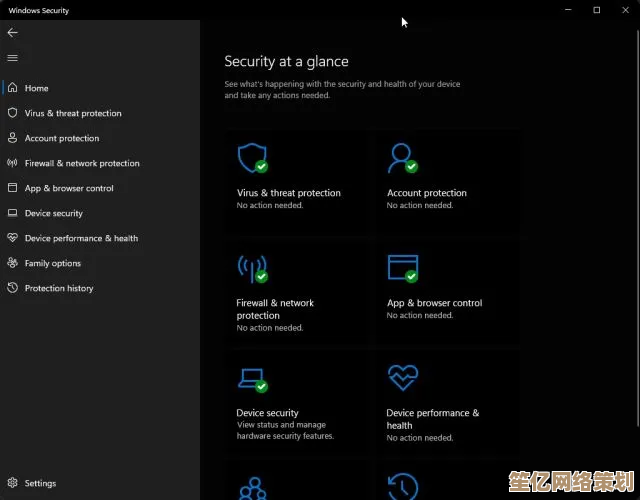Image resolution: width=640 pixels, height=500 pixels.
Task: Click the Device security laptop icon
Action: click(250, 378)
